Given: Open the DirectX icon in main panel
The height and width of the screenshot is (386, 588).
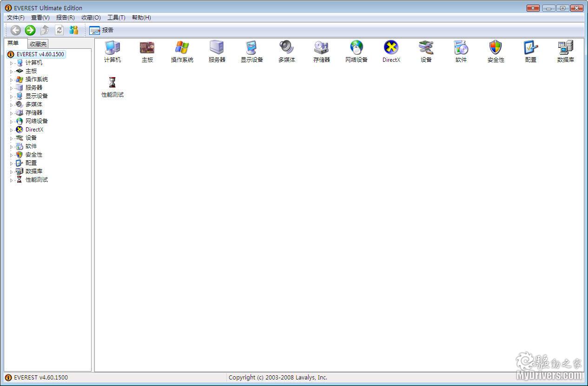Looking at the screenshot, I should (391, 51).
